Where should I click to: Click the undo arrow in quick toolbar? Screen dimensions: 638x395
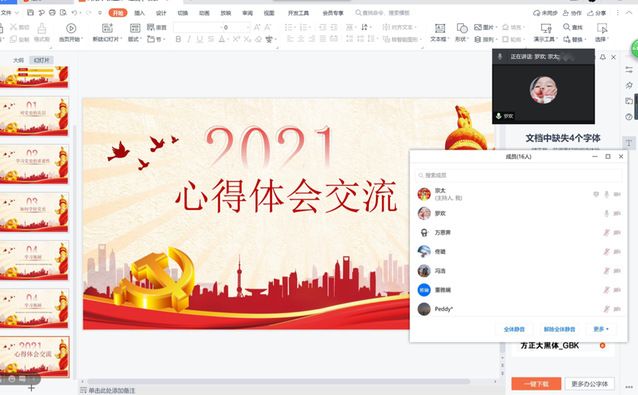74,13
